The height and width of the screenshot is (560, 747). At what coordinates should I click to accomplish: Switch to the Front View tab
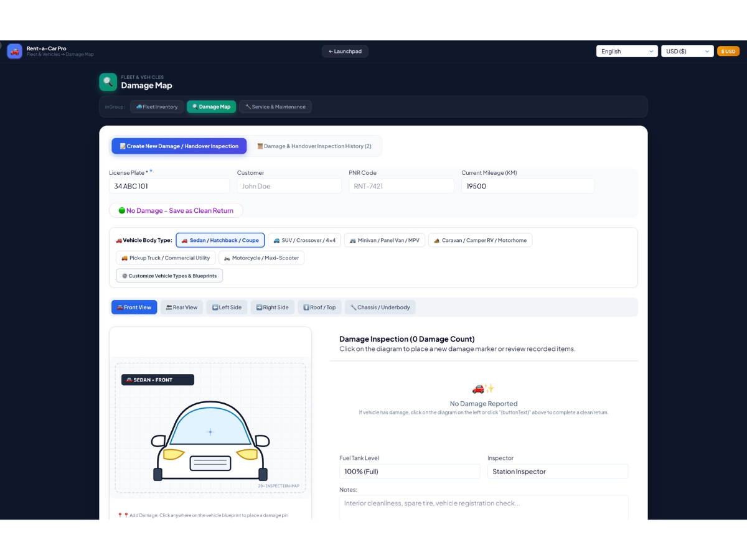[134, 307]
